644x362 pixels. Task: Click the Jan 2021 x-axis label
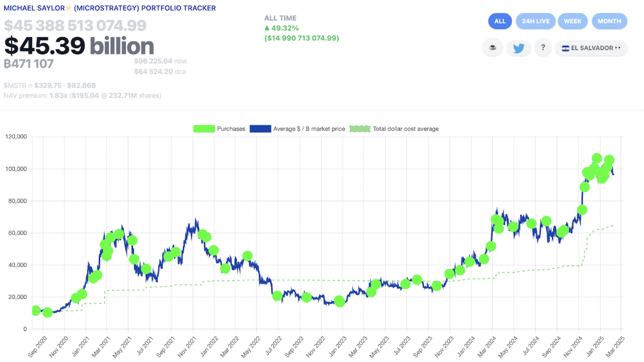click(x=80, y=347)
